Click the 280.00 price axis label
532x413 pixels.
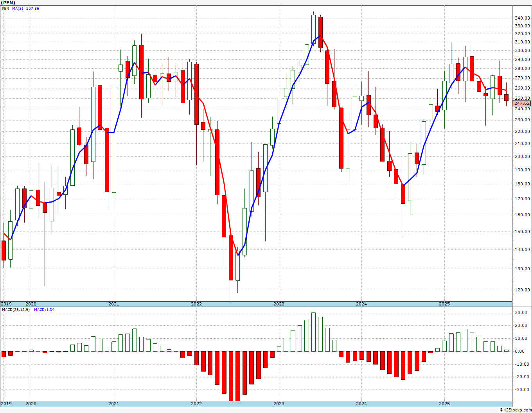(x=523, y=68)
